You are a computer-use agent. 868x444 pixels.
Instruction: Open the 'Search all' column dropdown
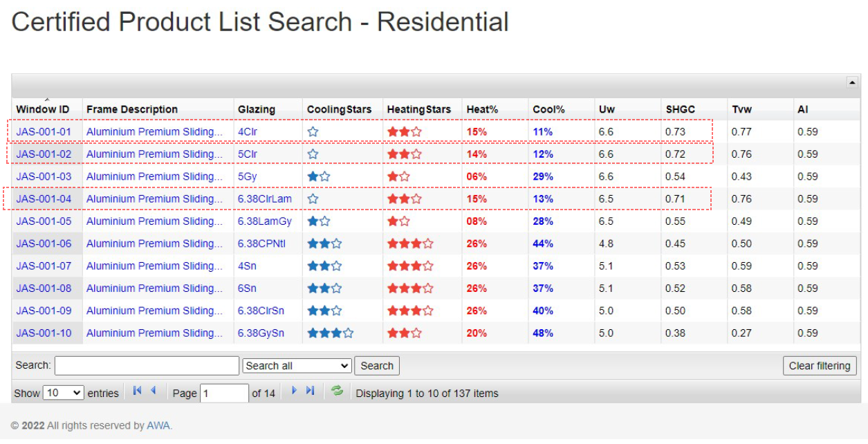pyautogui.click(x=297, y=366)
